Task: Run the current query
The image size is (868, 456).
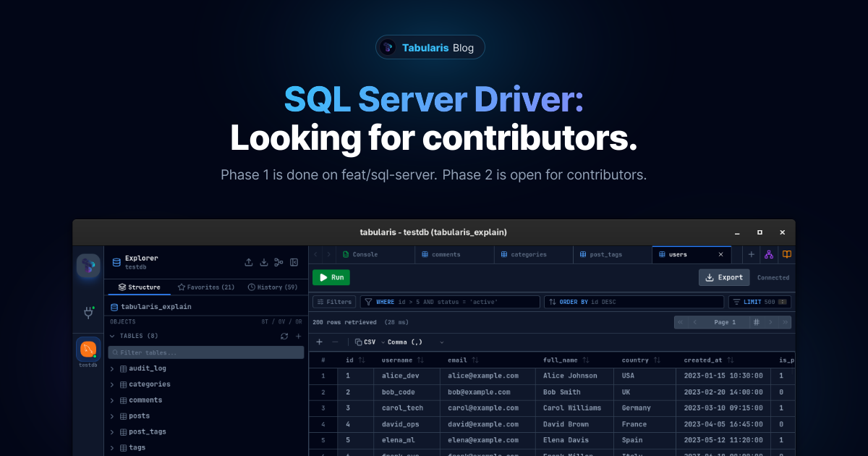Action: pos(331,277)
